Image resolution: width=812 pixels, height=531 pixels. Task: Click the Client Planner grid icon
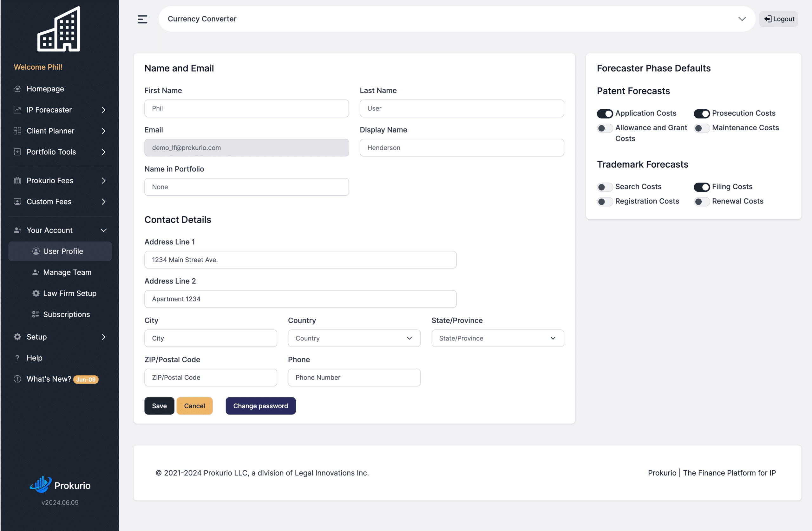[x=17, y=131]
